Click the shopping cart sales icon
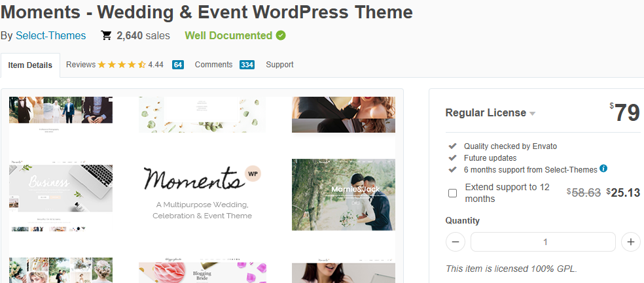The width and height of the screenshot is (644, 283). point(107,36)
